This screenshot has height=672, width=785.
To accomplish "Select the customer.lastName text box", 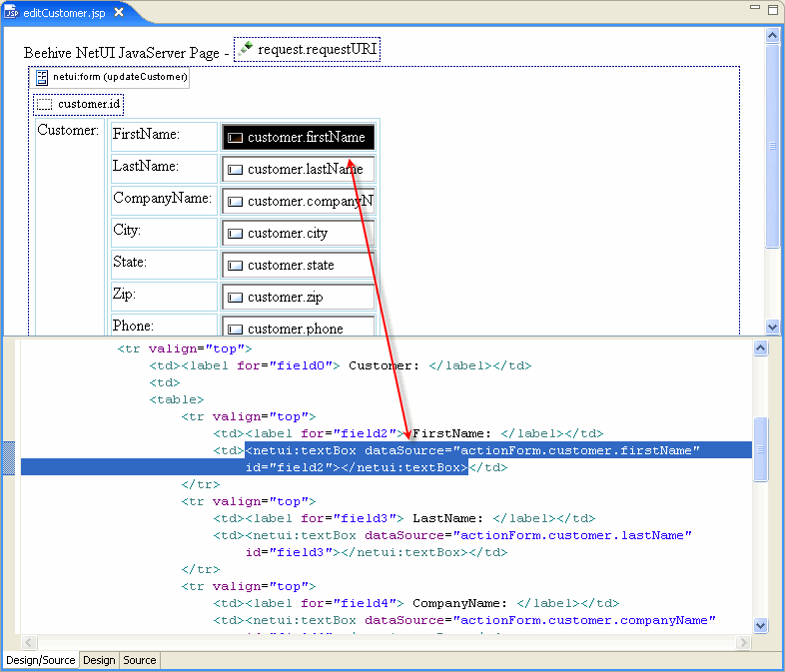I will [x=298, y=169].
